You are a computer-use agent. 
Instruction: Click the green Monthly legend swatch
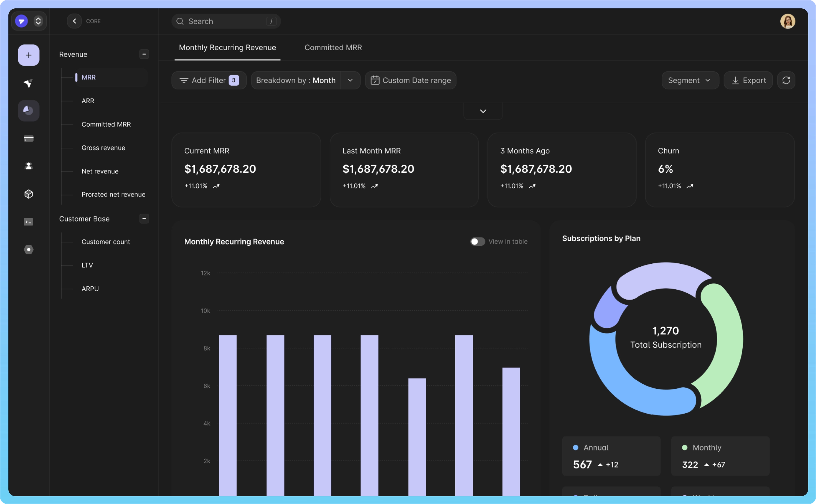684,447
